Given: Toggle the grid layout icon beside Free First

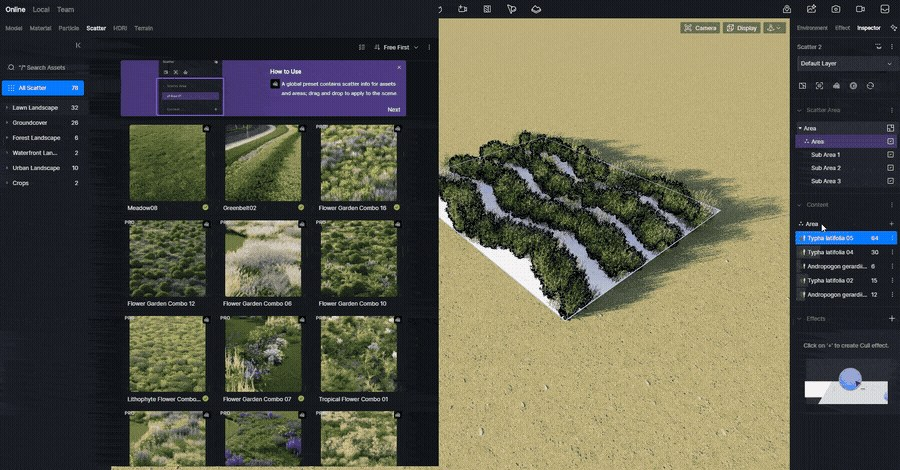Looking at the screenshot, I should pyautogui.click(x=362, y=47).
